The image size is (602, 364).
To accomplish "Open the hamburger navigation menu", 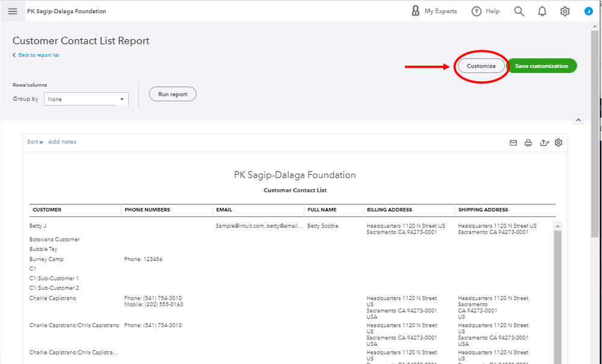I will [13, 11].
